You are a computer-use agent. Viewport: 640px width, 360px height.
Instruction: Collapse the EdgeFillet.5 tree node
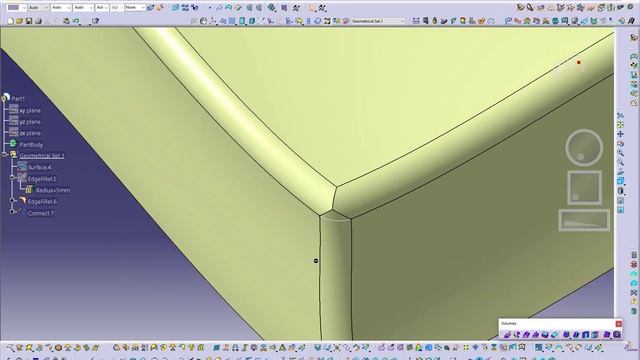[13, 178]
